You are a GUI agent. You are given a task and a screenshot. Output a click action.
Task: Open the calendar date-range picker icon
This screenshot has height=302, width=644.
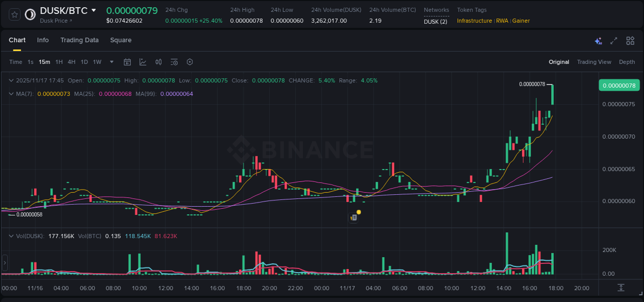(x=127, y=62)
